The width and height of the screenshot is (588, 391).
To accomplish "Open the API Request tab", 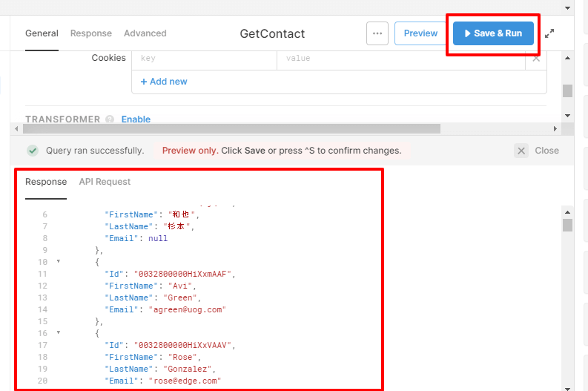I will 105,182.
